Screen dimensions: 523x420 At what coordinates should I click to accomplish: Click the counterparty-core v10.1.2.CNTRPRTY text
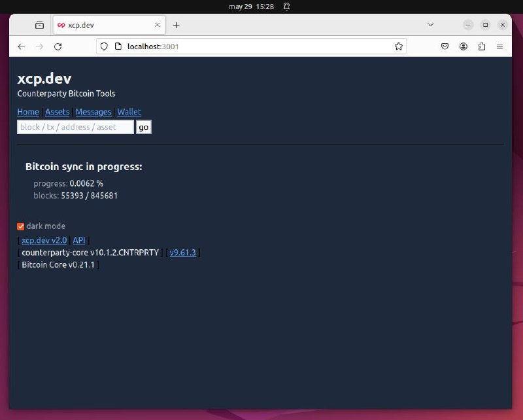90,253
